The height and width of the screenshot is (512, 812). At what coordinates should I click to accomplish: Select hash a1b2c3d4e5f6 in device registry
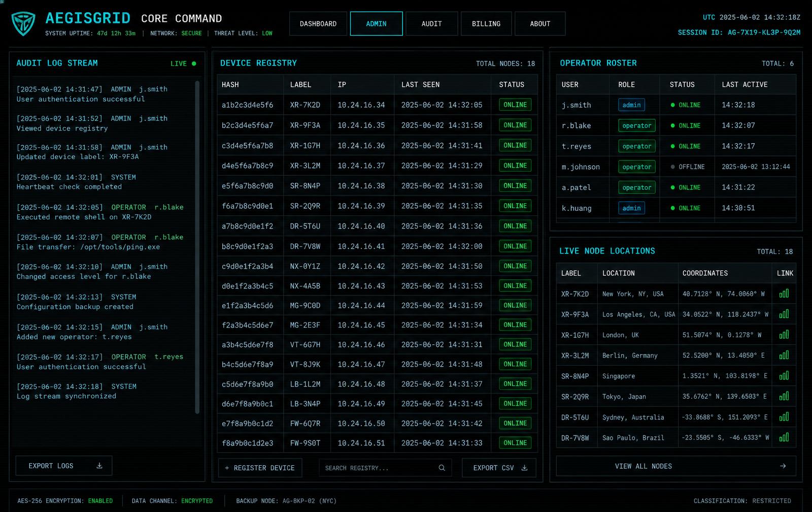pyautogui.click(x=247, y=105)
